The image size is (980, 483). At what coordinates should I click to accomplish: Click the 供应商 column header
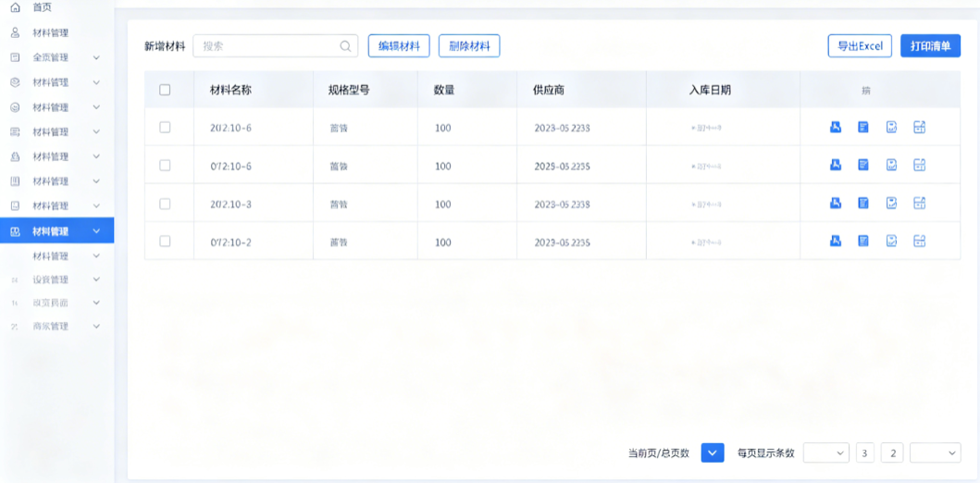(x=549, y=90)
